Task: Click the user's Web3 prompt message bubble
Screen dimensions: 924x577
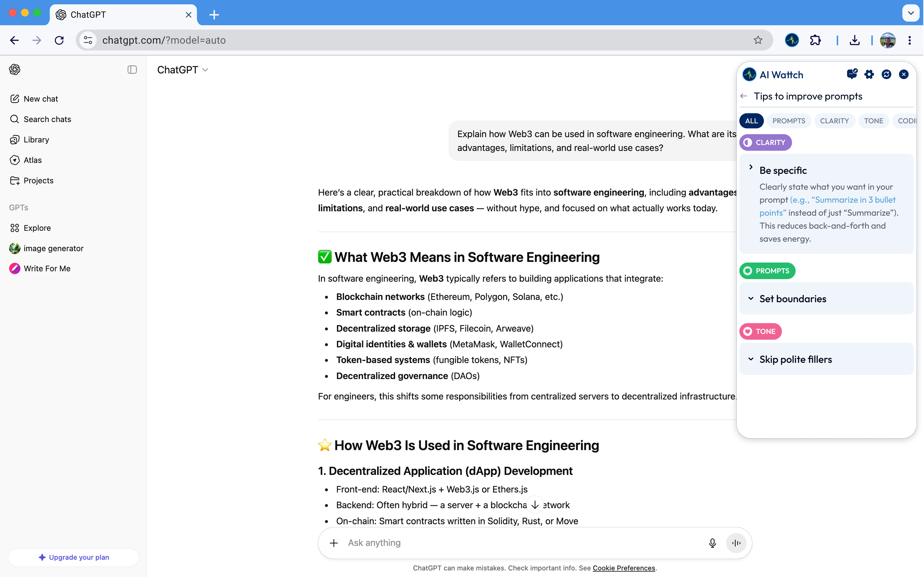Action: (x=593, y=141)
